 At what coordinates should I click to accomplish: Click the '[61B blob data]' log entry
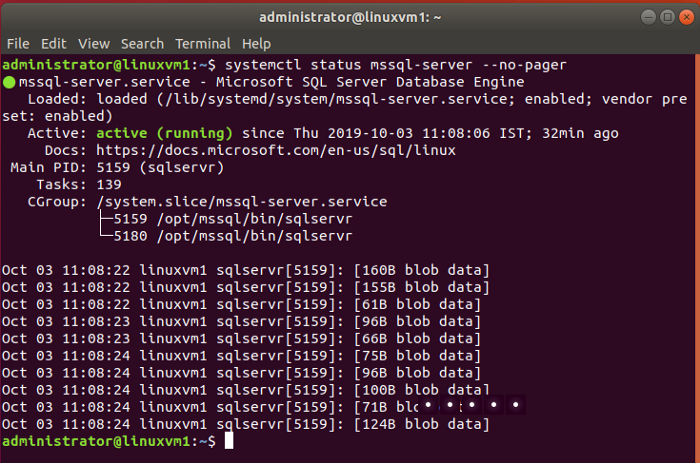point(417,304)
